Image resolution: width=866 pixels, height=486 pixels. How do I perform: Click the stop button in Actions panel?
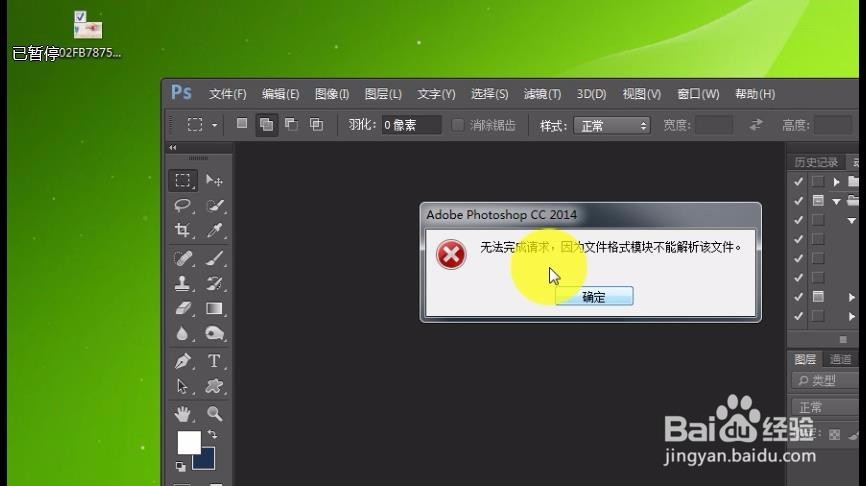(843, 339)
